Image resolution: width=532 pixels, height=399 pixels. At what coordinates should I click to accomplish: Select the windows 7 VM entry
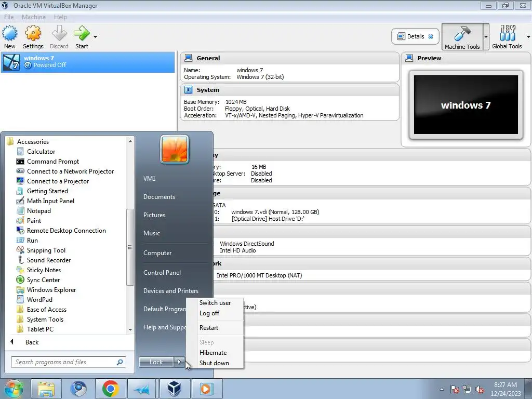coord(88,62)
